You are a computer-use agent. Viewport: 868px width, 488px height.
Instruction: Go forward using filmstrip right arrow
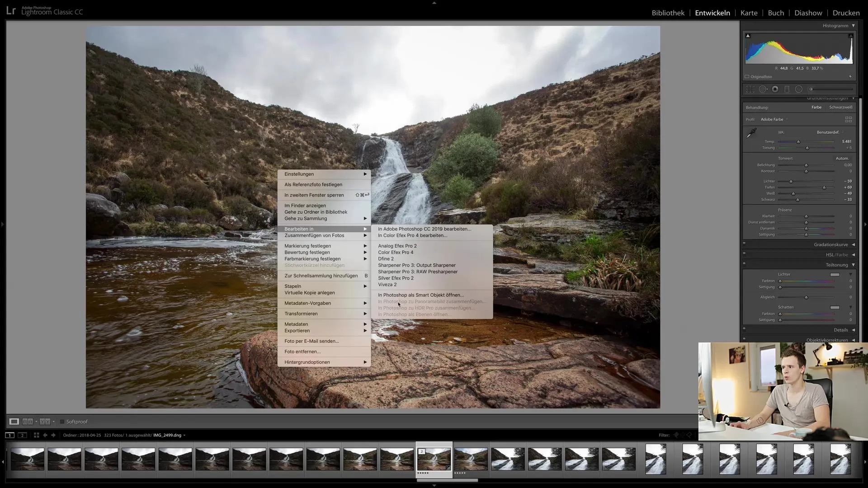pyautogui.click(x=53, y=435)
